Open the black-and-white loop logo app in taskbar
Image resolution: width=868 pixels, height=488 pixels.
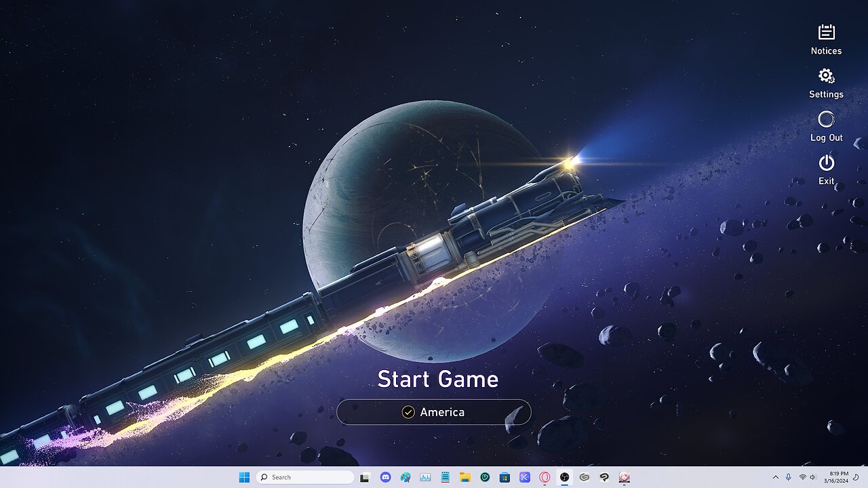604,477
